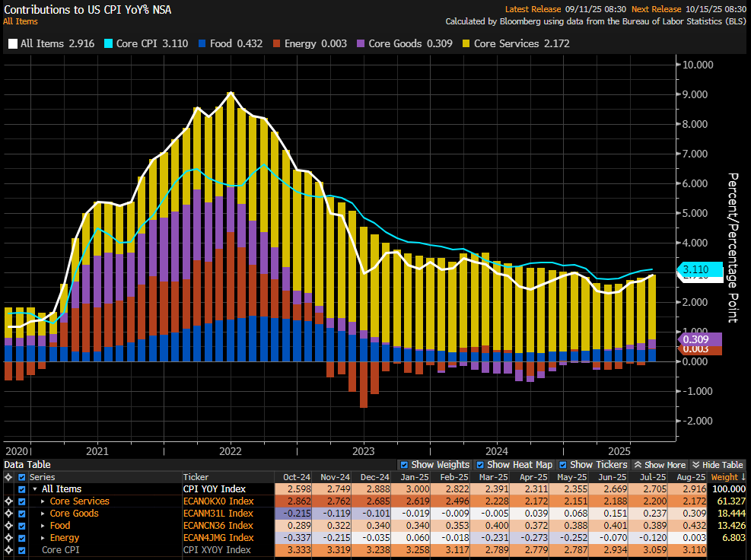The height and width of the screenshot is (560, 751).
Task: Click the Energy red legend swatch
Action: click(x=277, y=43)
